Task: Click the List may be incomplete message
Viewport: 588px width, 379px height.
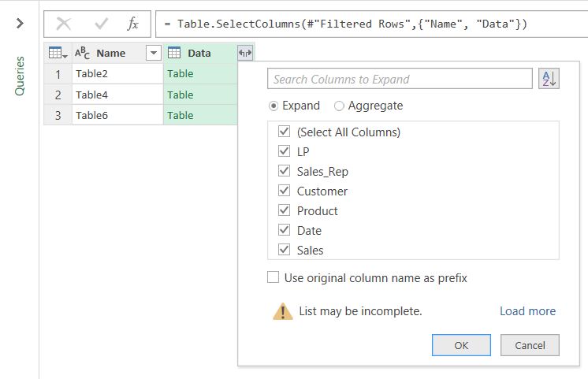Action: tap(360, 310)
